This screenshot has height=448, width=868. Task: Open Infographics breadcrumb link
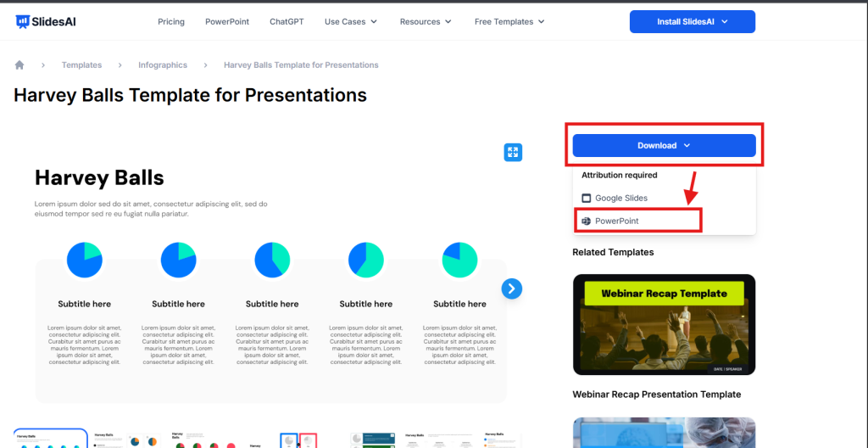163,64
